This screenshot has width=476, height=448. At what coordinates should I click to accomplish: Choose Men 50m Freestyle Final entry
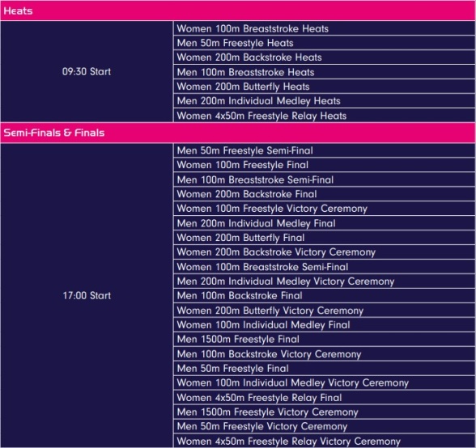(x=324, y=369)
